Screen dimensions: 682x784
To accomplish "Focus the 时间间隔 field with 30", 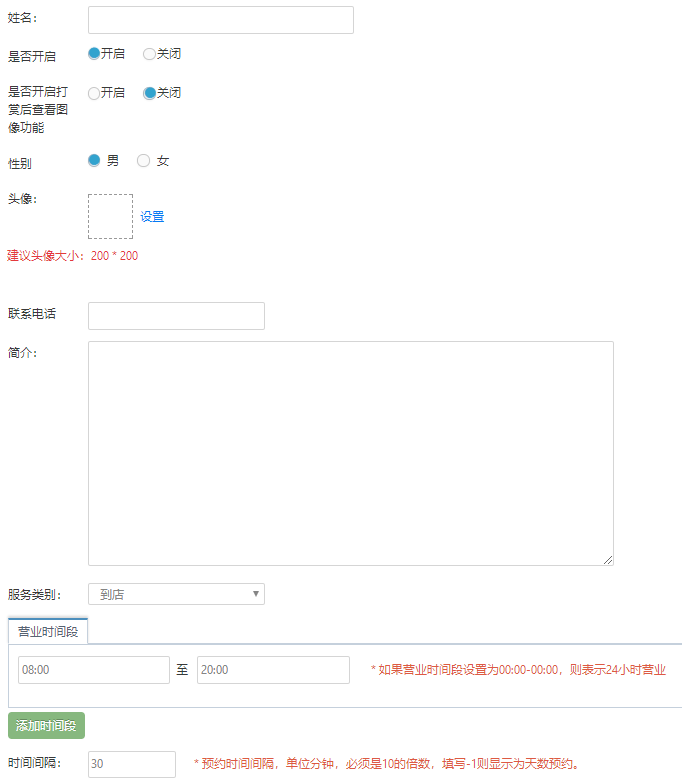I will pos(132,764).
